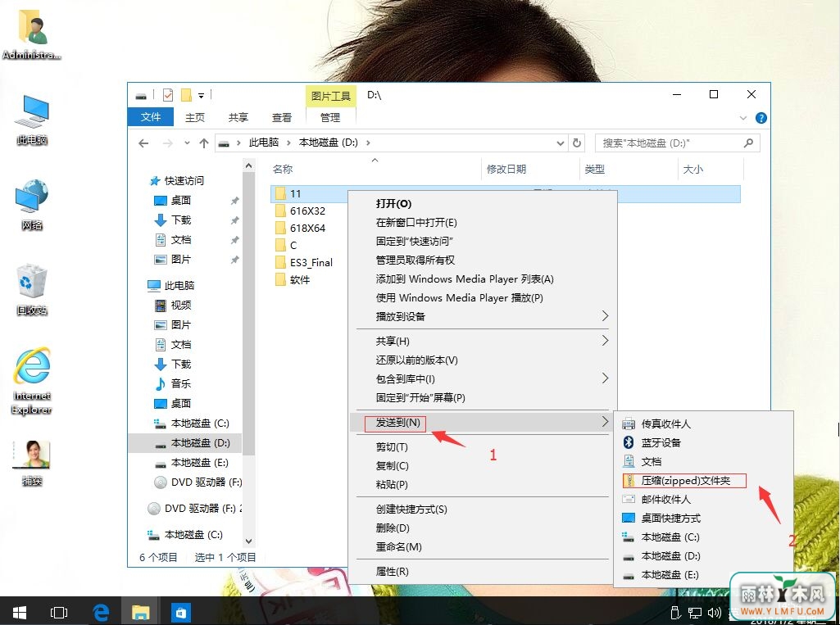Select the 此电脑 desktop icon
Viewport: 840px width, 625px height.
click(x=32, y=120)
